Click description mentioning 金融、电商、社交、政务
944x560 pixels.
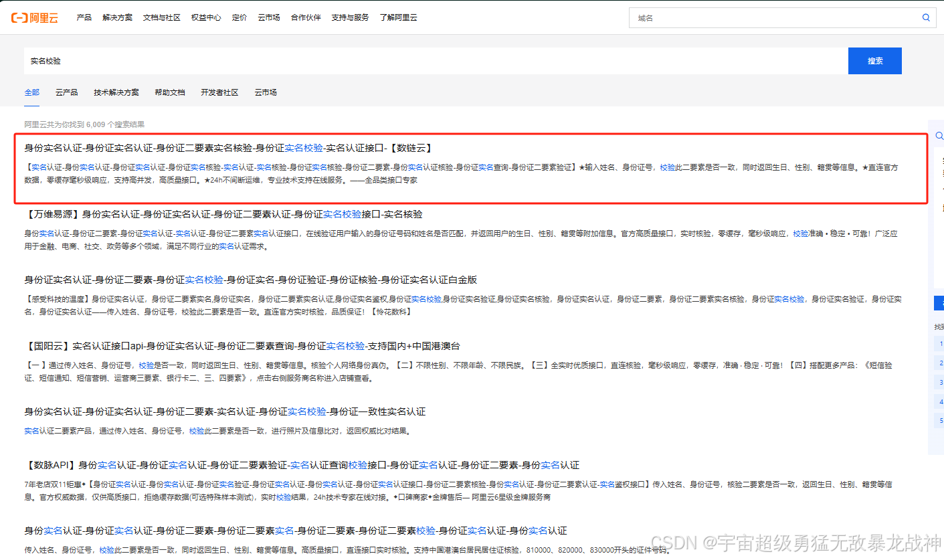coord(462,240)
